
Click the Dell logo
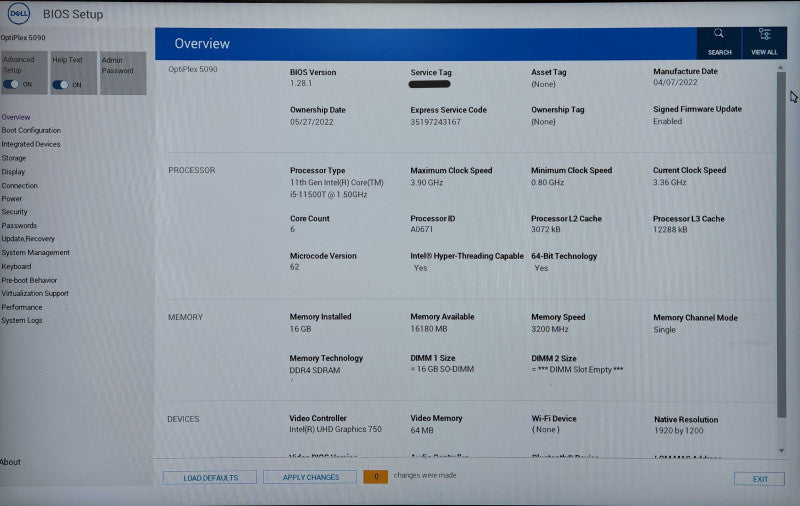click(19, 14)
